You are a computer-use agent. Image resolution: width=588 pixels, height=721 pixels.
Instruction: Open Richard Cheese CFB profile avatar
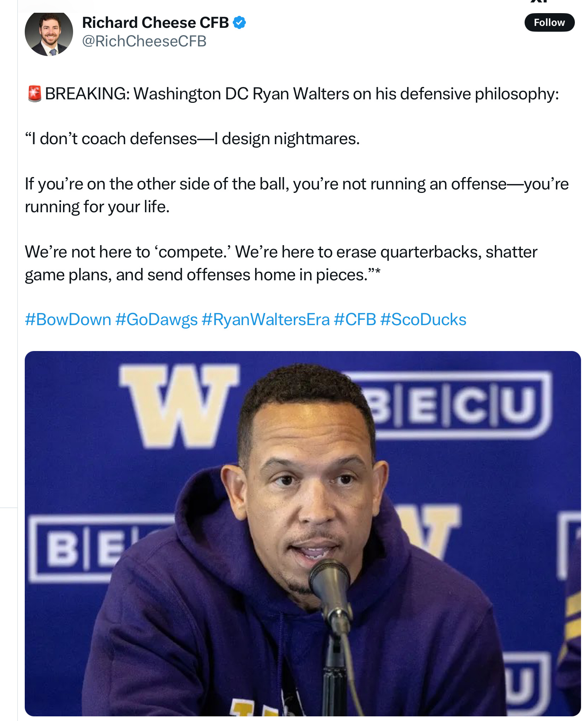click(x=49, y=34)
